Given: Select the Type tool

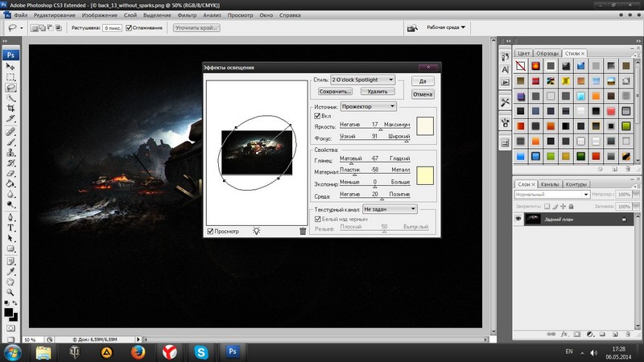Looking at the screenshot, I should (x=11, y=227).
